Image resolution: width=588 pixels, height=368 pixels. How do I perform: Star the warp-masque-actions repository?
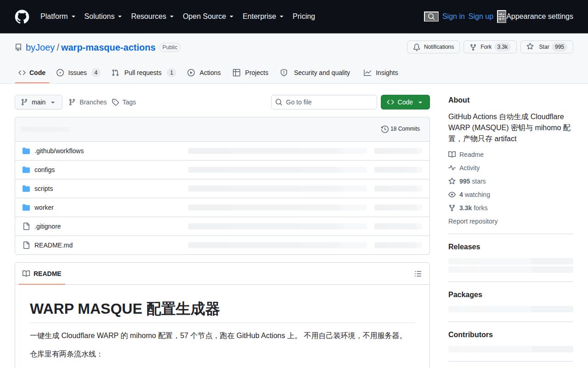click(547, 47)
